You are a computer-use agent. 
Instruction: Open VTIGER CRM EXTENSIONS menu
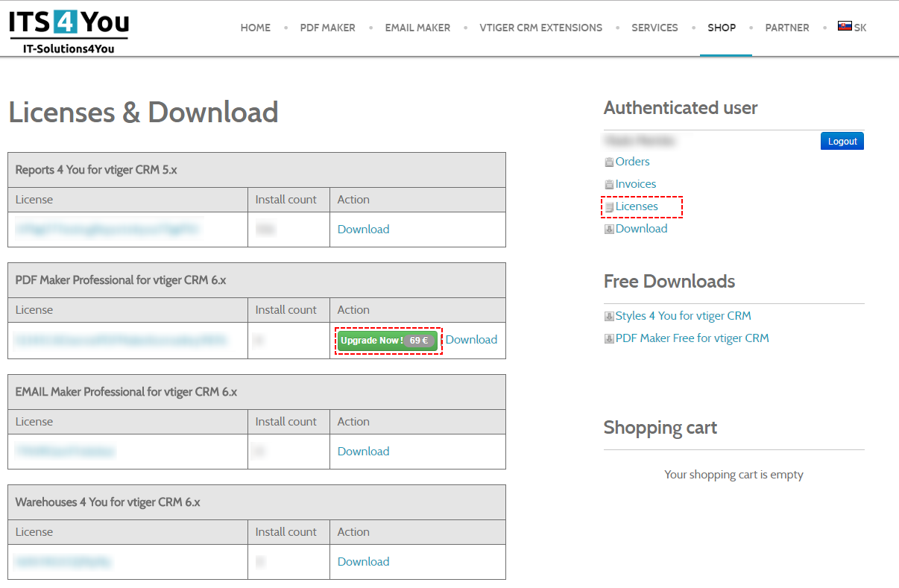541,28
